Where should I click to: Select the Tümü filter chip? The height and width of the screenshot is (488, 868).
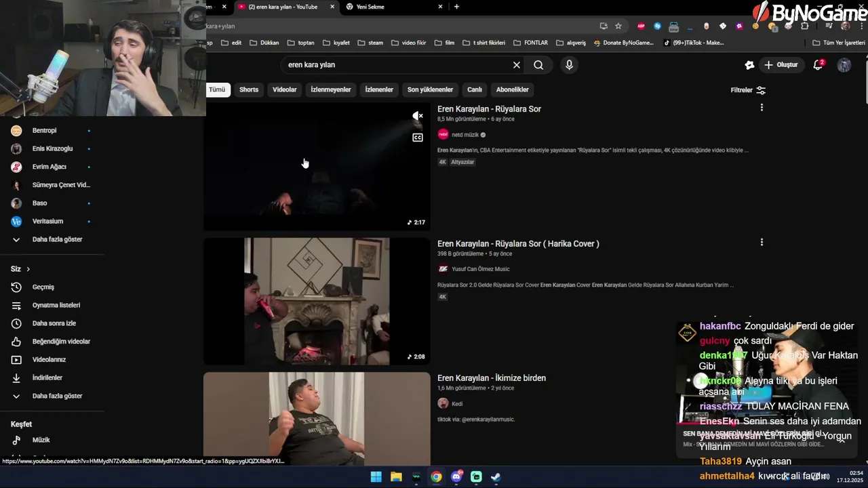point(217,89)
